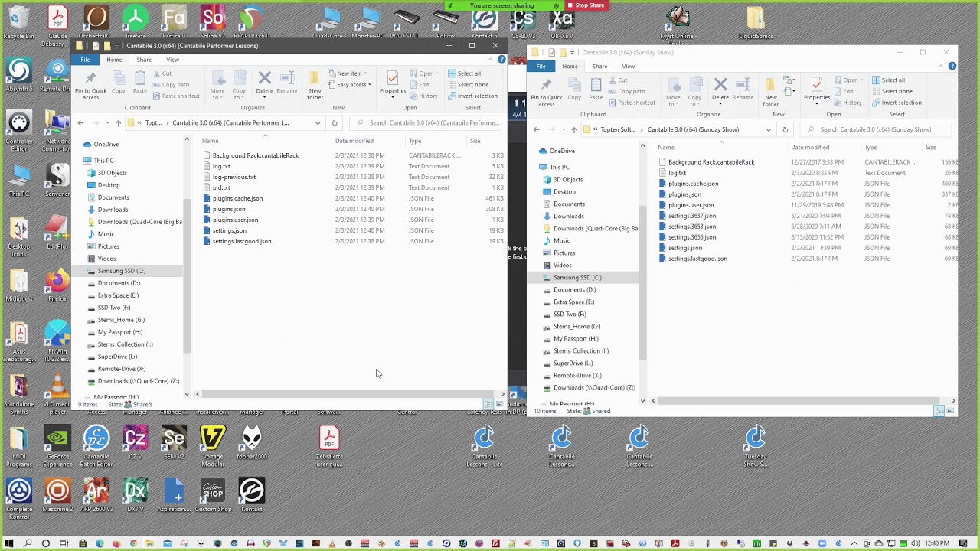The height and width of the screenshot is (551, 980).
Task: Click the help icon in Performer Lessons window
Action: pos(500,60)
